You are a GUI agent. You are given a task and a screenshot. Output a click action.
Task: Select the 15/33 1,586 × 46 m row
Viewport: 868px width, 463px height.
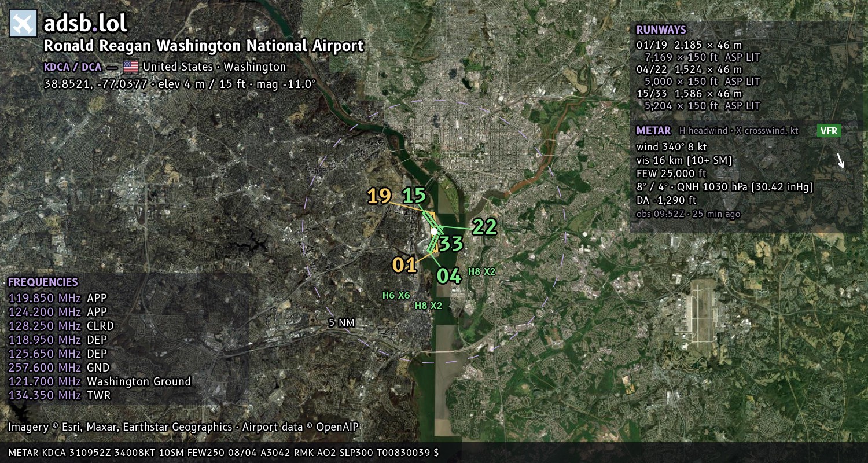pyautogui.click(x=689, y=93)
